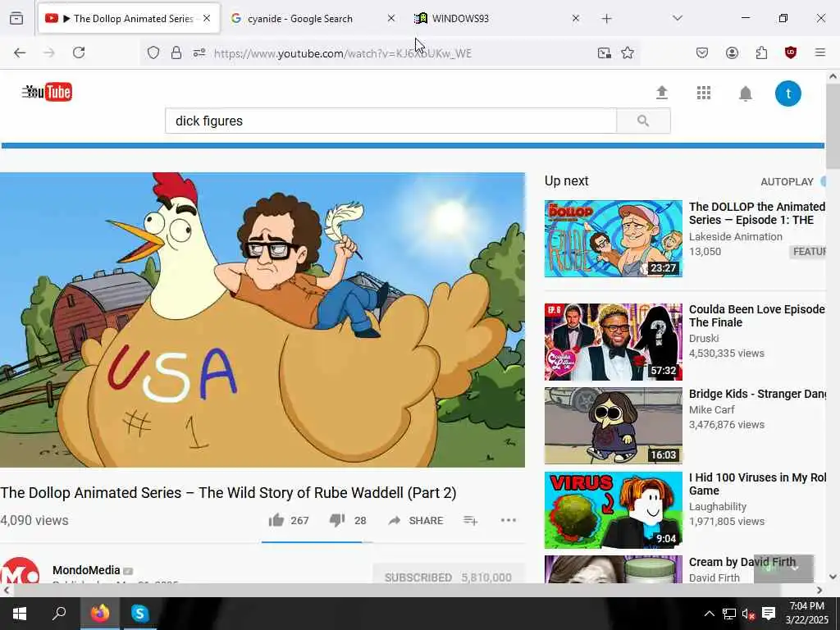Close the cyanide Google Search tab
Screen dimensions: 840x630
pyautogui.click(x=391, y=18)
